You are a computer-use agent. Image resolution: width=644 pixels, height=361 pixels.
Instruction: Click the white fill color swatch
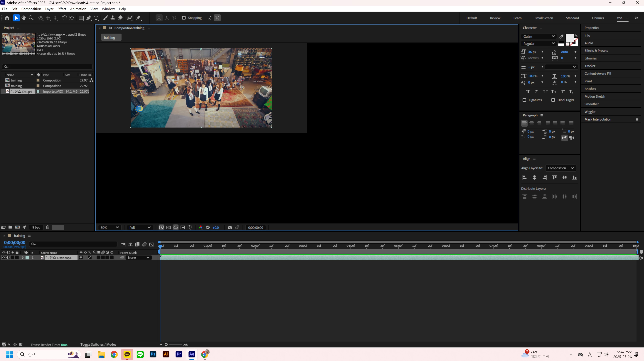569,38
